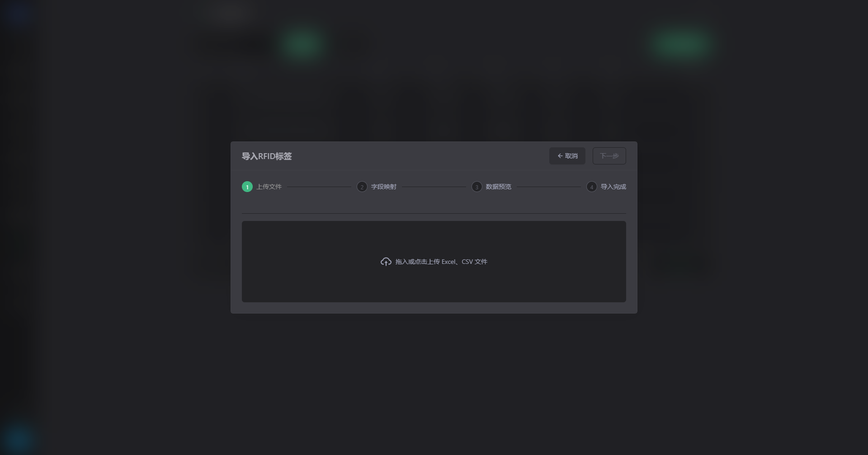Image resolution: width=868 pixels, height=455 pixels.
Task: Select the step 3 number circle
Action: pos(477,187)
